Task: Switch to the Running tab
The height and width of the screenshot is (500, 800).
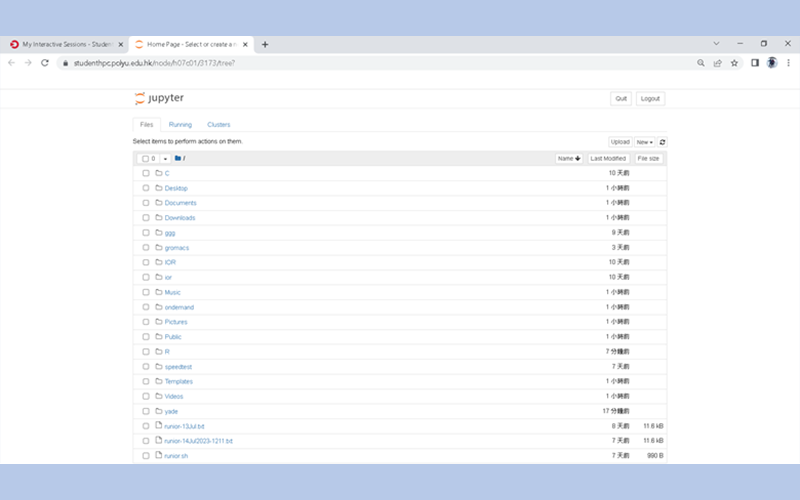Action: (180, 125)
